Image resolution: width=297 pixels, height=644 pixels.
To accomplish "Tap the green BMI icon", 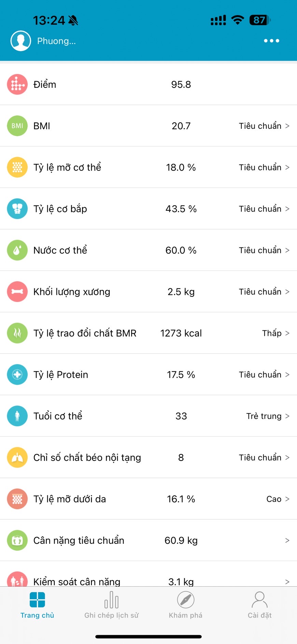I will (x=17, y=126).
